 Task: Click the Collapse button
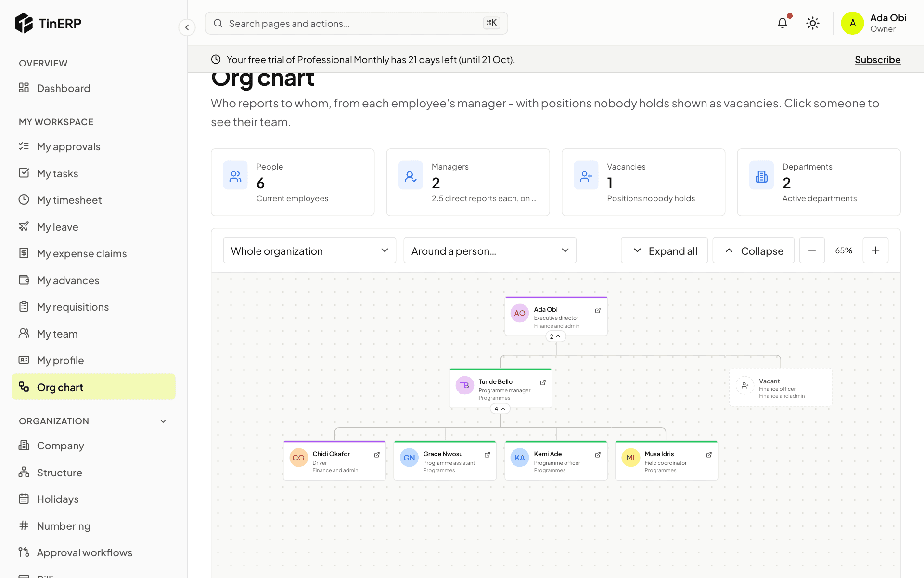click(754, 250)
